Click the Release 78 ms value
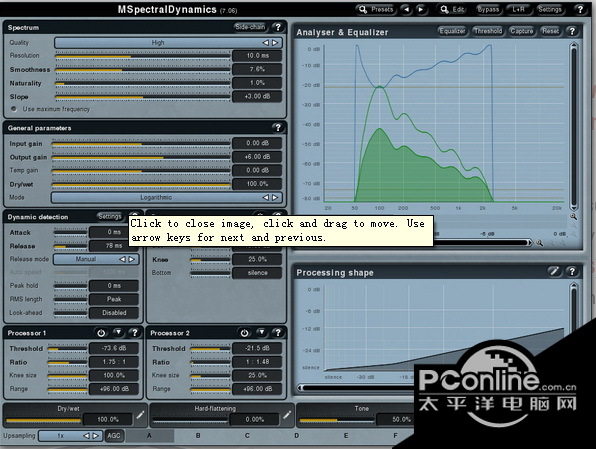The height and width of the screenshot is (449, 596). [114, 246]
